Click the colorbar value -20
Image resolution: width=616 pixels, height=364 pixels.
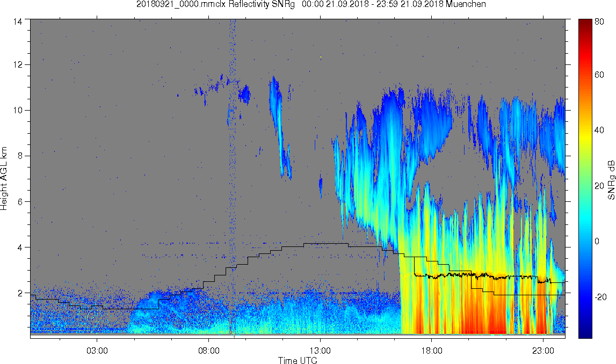600,297
